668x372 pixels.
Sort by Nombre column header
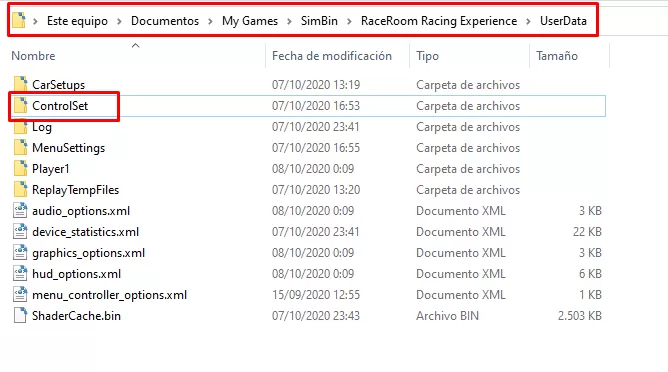[x=33, y=56]
